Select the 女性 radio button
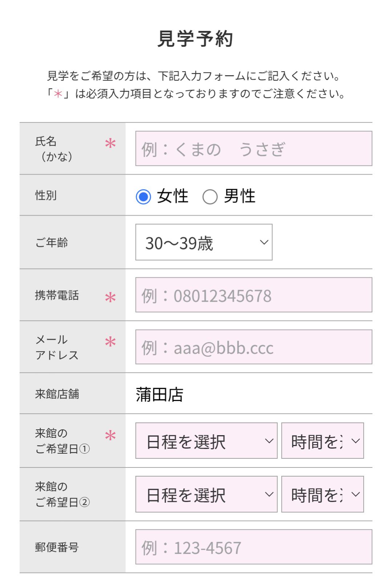The width and height of the screenshot is (392, 578). tap(144, 197)
